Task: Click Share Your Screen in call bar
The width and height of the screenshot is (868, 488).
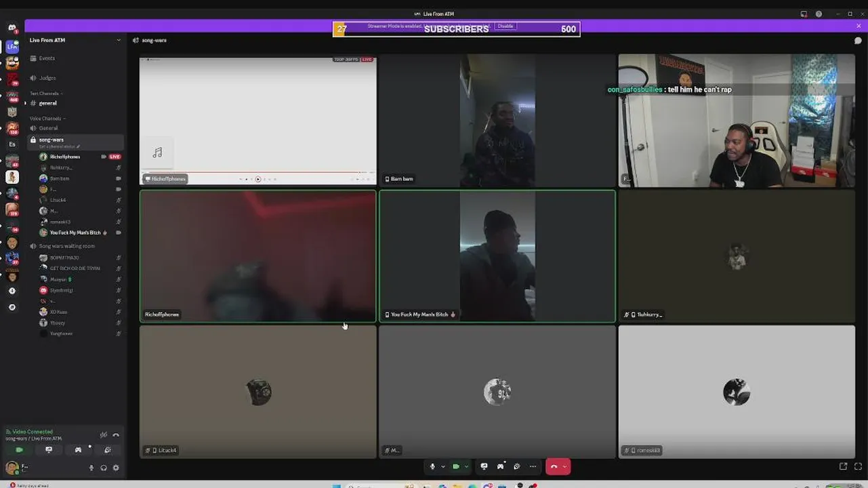Action: click(x=484, y=466)
